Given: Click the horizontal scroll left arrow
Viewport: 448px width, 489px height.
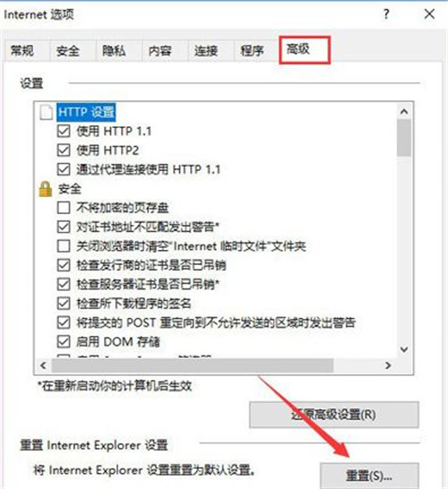Looking at the screenshot, I should (43, 365).
